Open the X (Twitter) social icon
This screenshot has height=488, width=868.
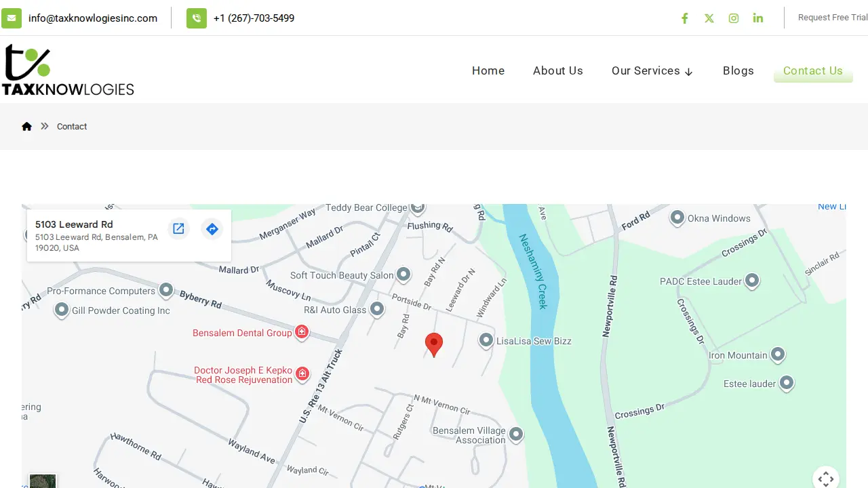click(709, 18)
